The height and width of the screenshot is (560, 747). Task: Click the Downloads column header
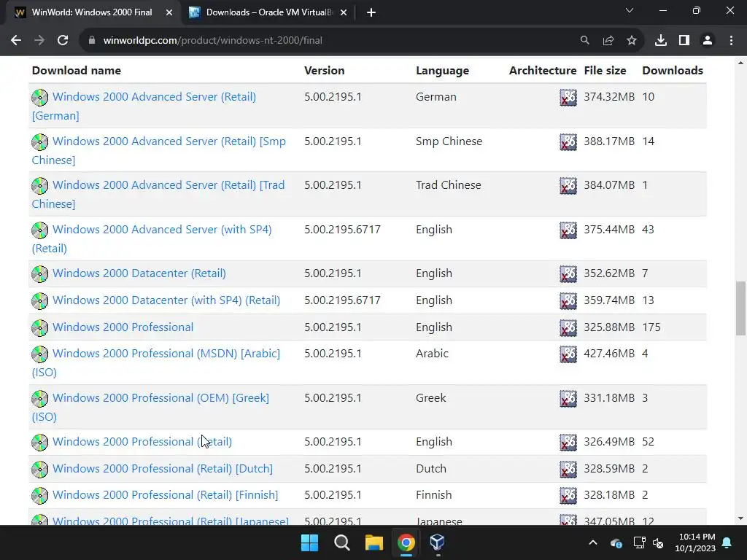click(x=673, y=71)
